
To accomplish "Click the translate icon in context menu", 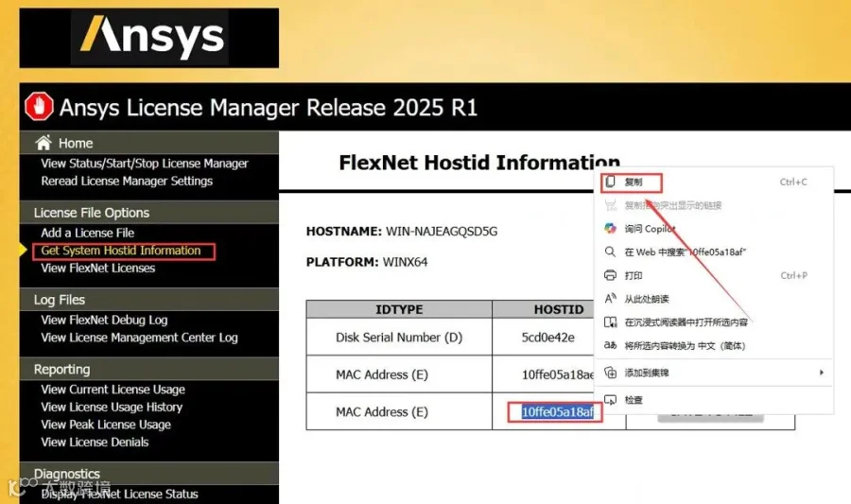I will pyautogui.click(x=610, y=345).
